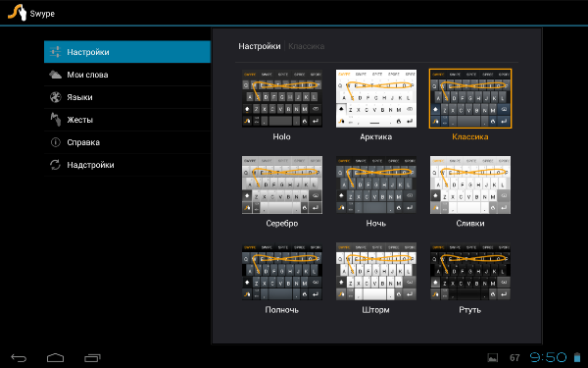Click the sliders icon beside Настройки
This screenshot has width=588, height=368.
tap(55, 52)
